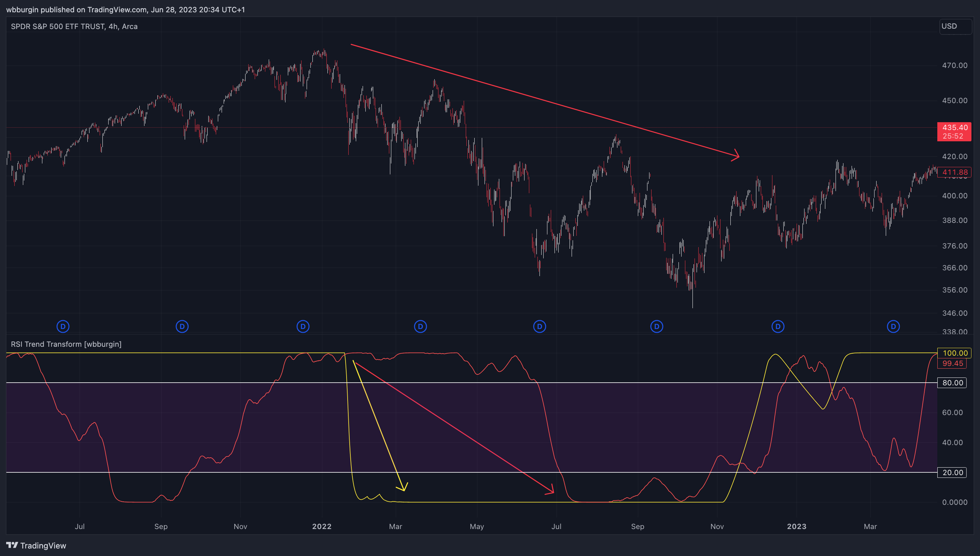980x556 pixels.
Task: Click the 2023 label on the time axis
Action: (x=796, y=526)
